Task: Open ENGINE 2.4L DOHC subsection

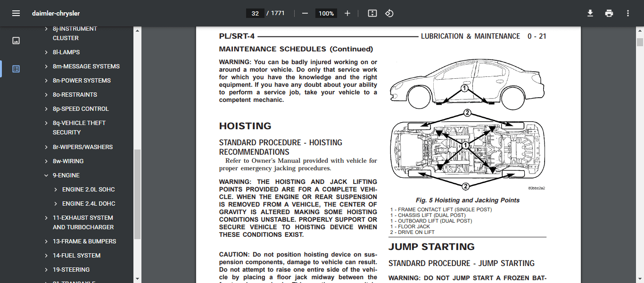Action: coord(89,204)
